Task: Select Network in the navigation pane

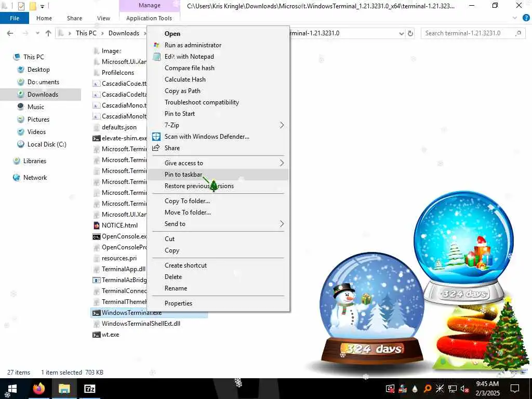Action: 35,178
